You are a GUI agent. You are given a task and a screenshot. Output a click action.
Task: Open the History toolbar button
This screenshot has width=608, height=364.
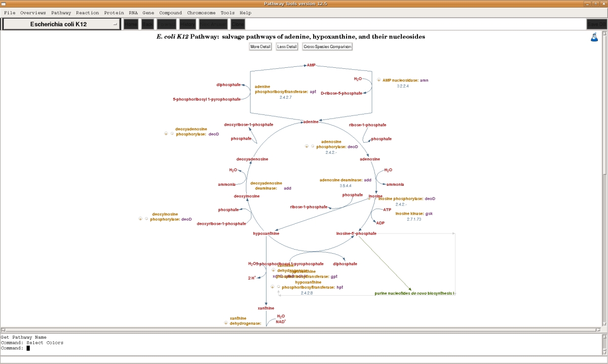click(187, 24)
